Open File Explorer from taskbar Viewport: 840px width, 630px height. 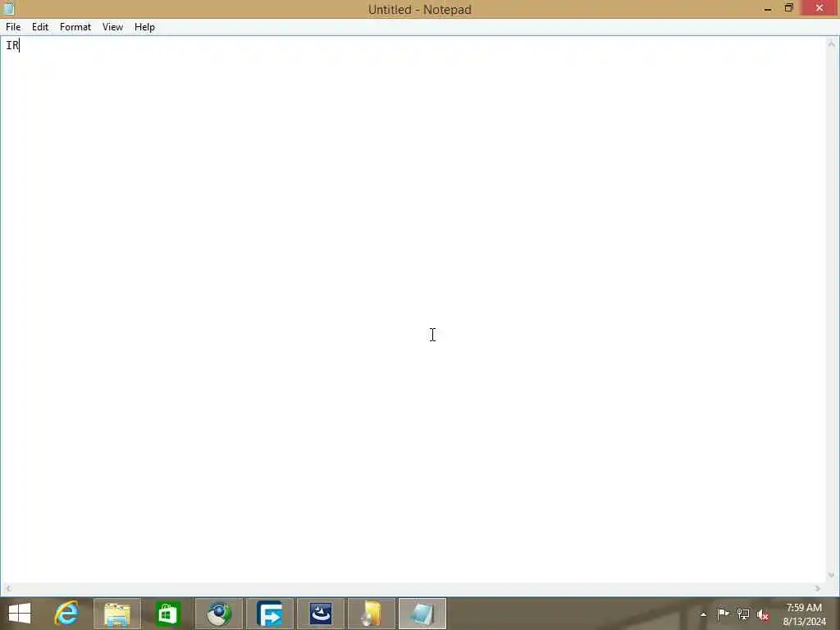tap(117, 614)
